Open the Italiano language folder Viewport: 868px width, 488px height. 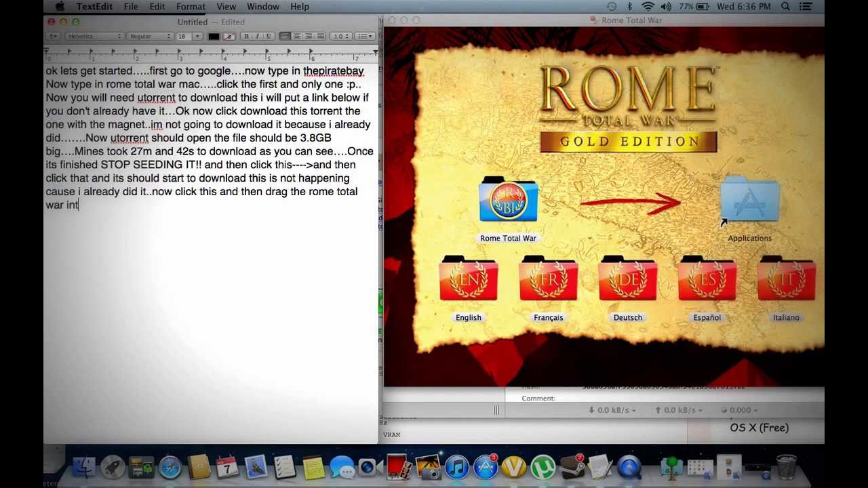(x=786, y=279)
